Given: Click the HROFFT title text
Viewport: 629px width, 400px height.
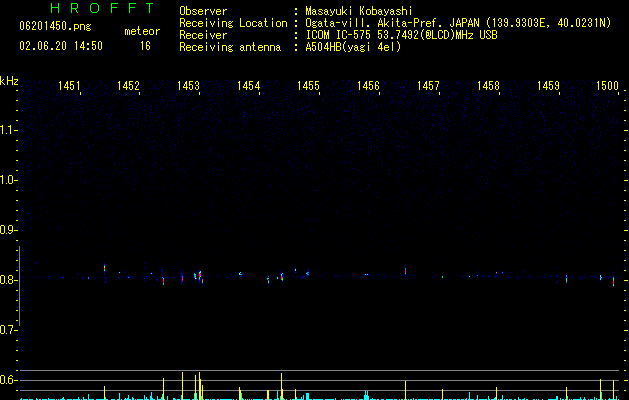Looking at the screenshot, I should point(103,8).
